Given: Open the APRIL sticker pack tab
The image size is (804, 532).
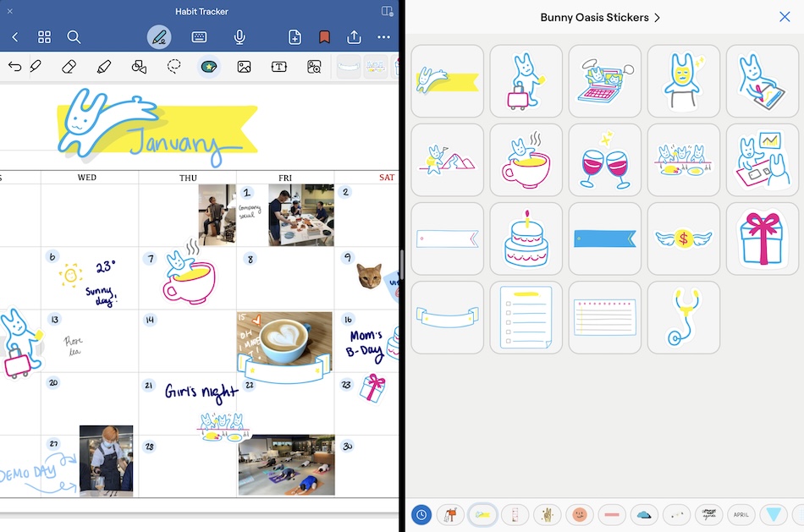Looking at the screenshot, I should point(741,514).
